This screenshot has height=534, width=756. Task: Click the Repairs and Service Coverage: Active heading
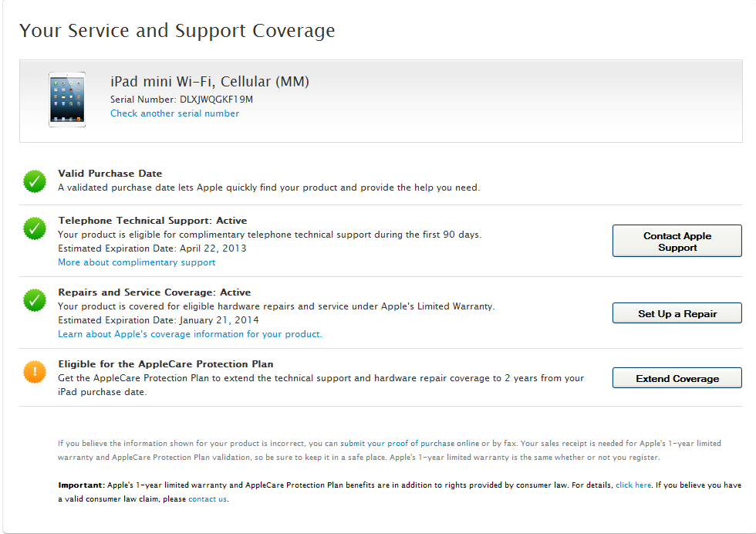click(x=154, y=292)
